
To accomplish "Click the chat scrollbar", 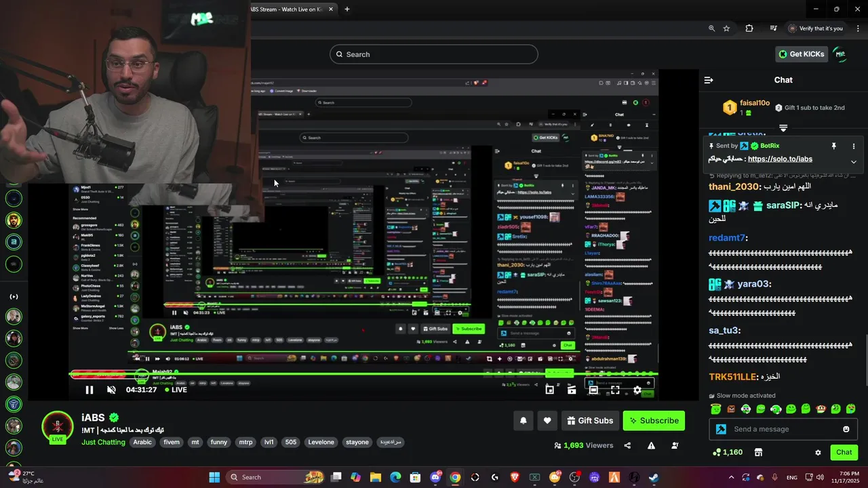I will tap(865, 359).
